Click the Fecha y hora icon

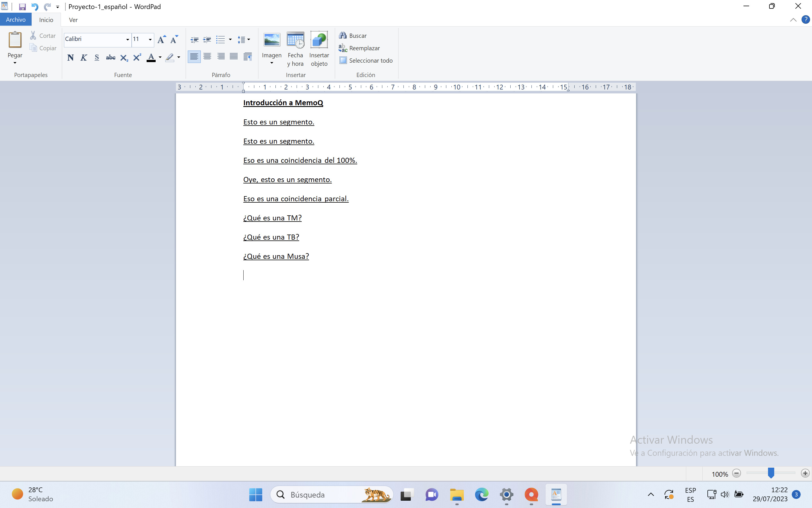(295, 40)
